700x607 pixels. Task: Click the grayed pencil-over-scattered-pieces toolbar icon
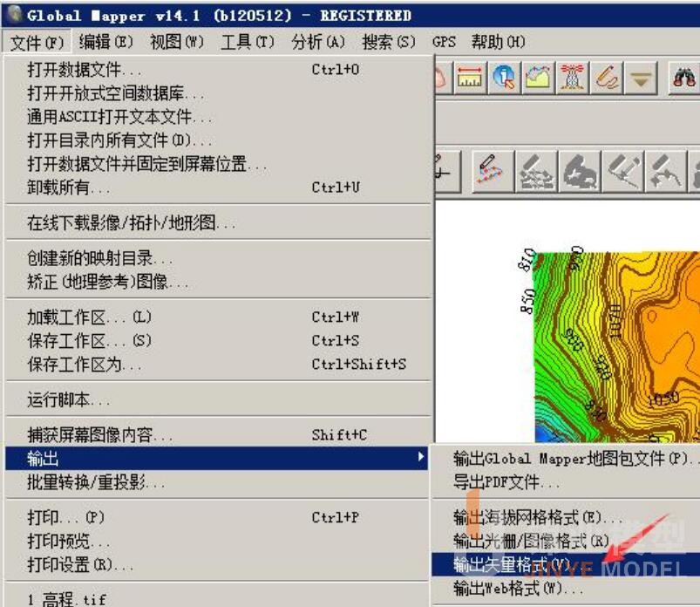click(x=536, y=171)
